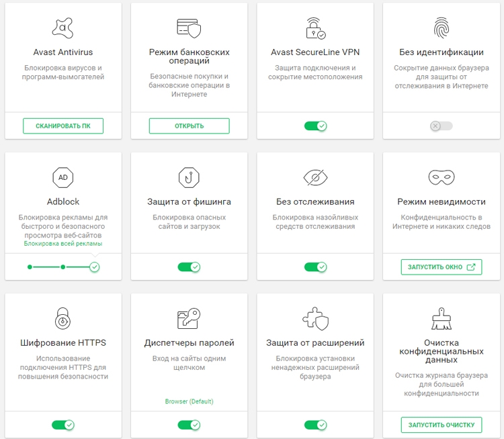
Task: Disable the Шифрование HTTPS switch
Action: (x=63, y=425)
